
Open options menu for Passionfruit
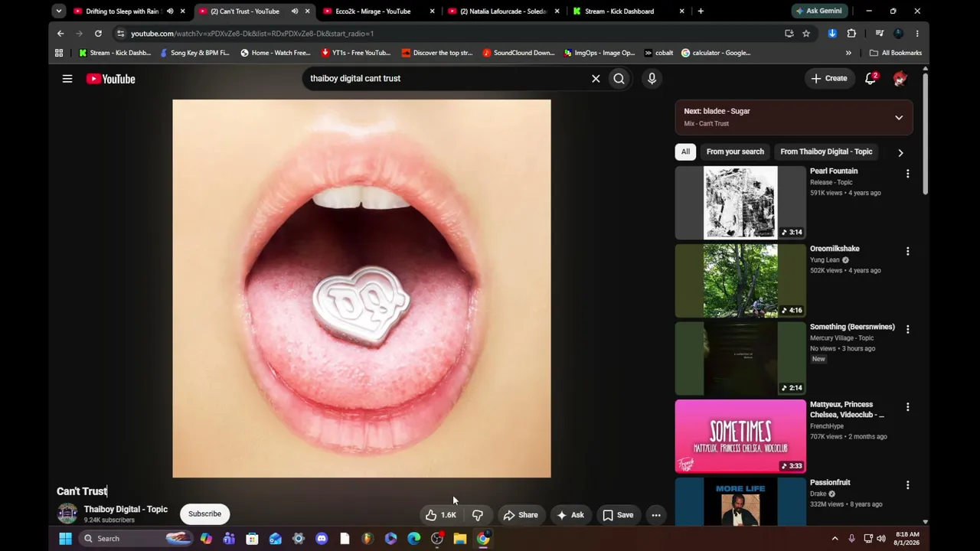point(907,485)
